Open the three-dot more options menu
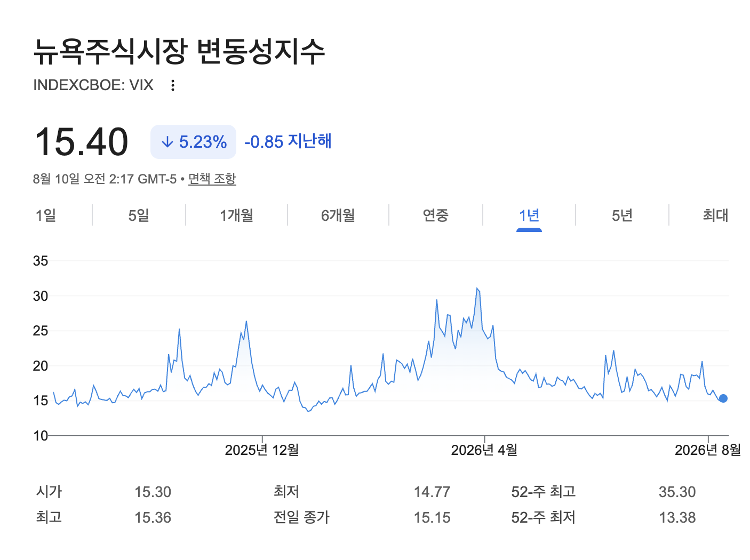 (172, 85)
